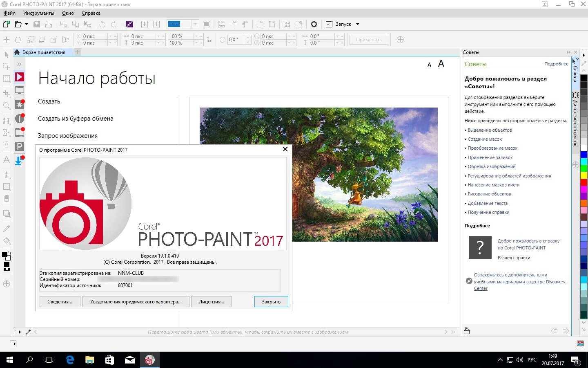Click the Open file folder icon
The width and height of the screenshot is (588, 368).
[x=18, y=24]
